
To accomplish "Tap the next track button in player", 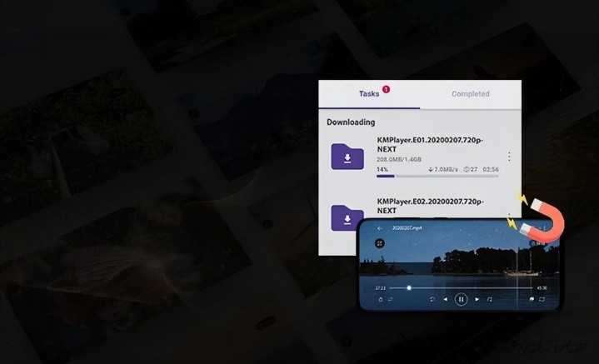I will tap(477, 300).
